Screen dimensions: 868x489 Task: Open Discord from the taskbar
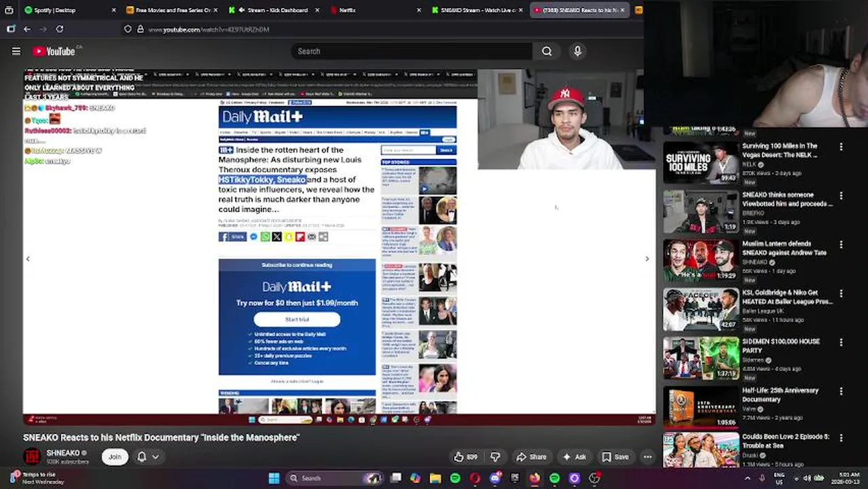(495, 478)
